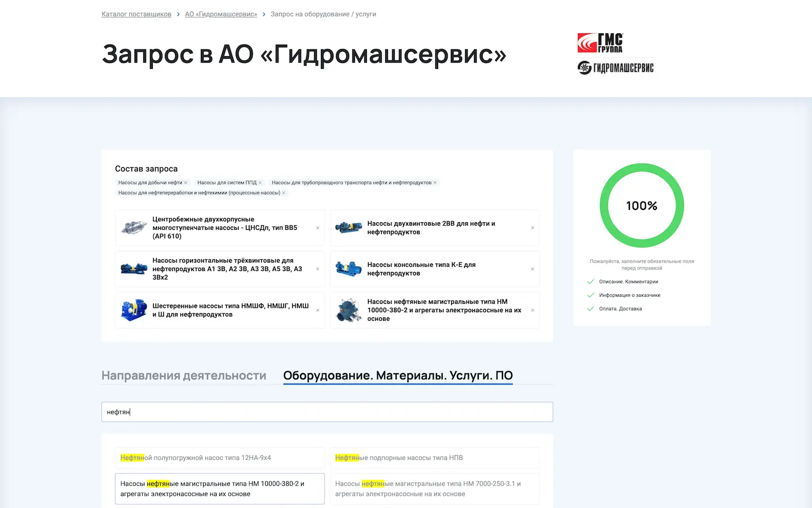Click the Насосы двухвинтовые 2ВВ title text
The image size is (812, 508).
[x=431, y=228]
